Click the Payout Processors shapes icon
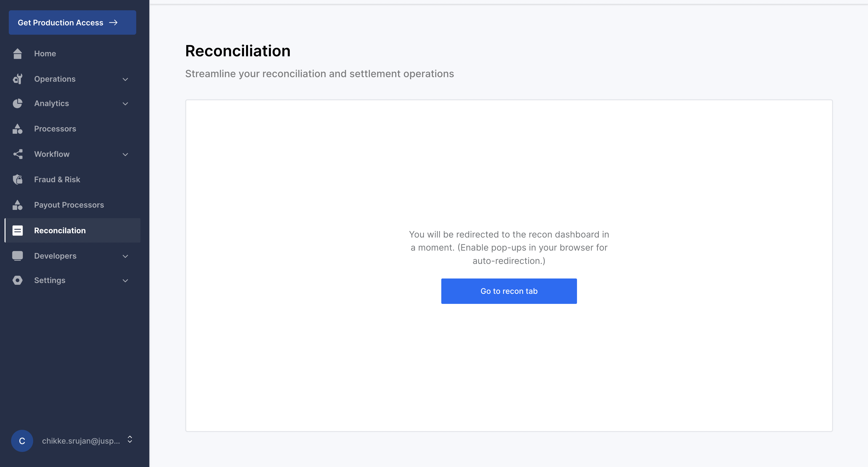Viewport: 868px width, 467px height. (x=18, y=205)
